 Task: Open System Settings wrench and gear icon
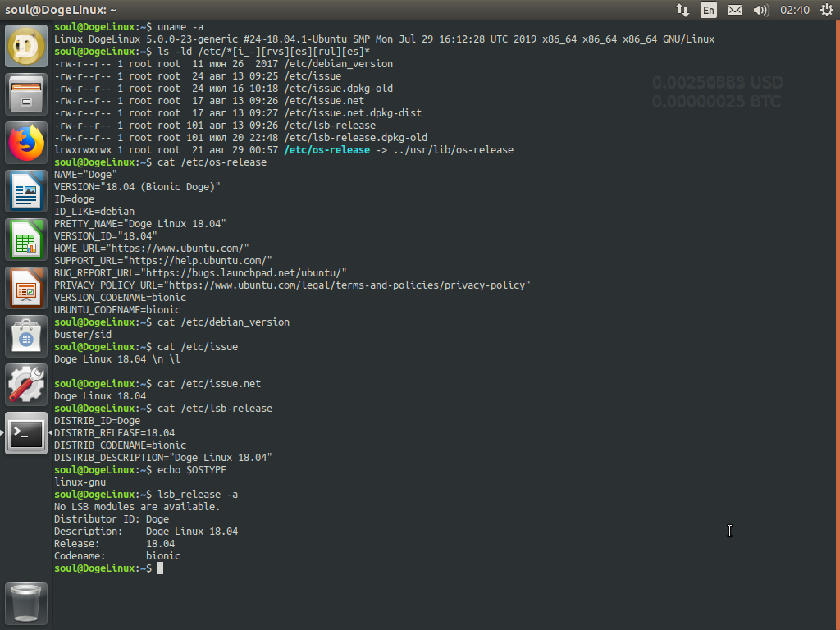point(25,385)
